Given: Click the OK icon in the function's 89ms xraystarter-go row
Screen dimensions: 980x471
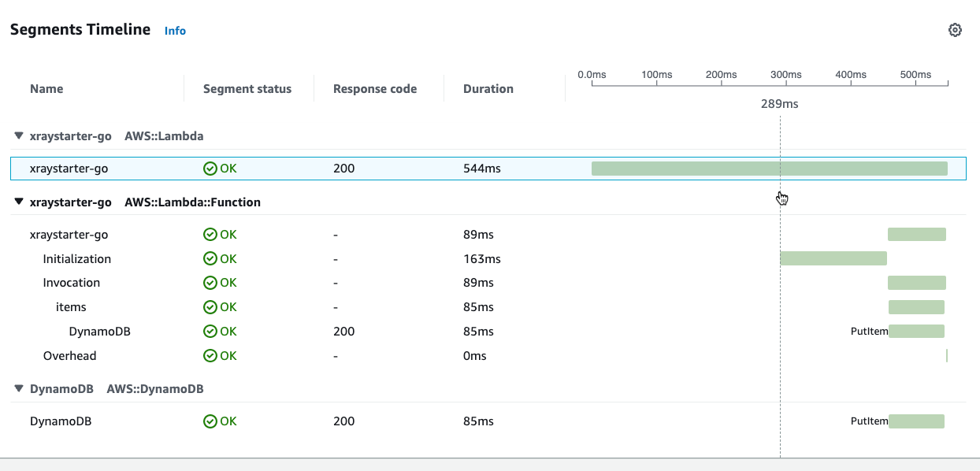Looking at the screenshot, I should (x=210, y=234).
